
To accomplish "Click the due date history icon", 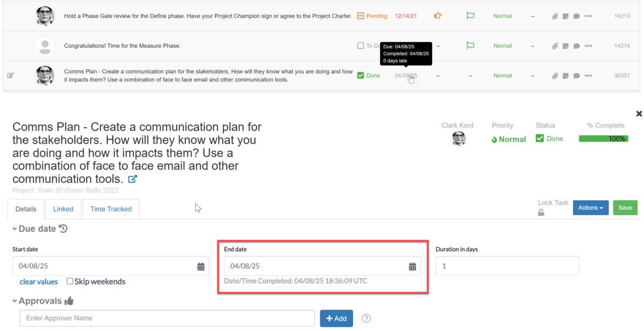I will click(63, 229).
